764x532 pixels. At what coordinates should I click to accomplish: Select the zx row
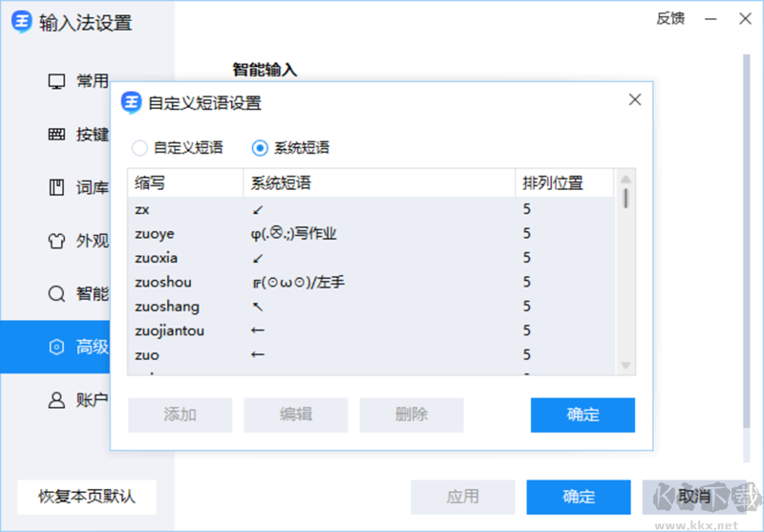[371, 209]
